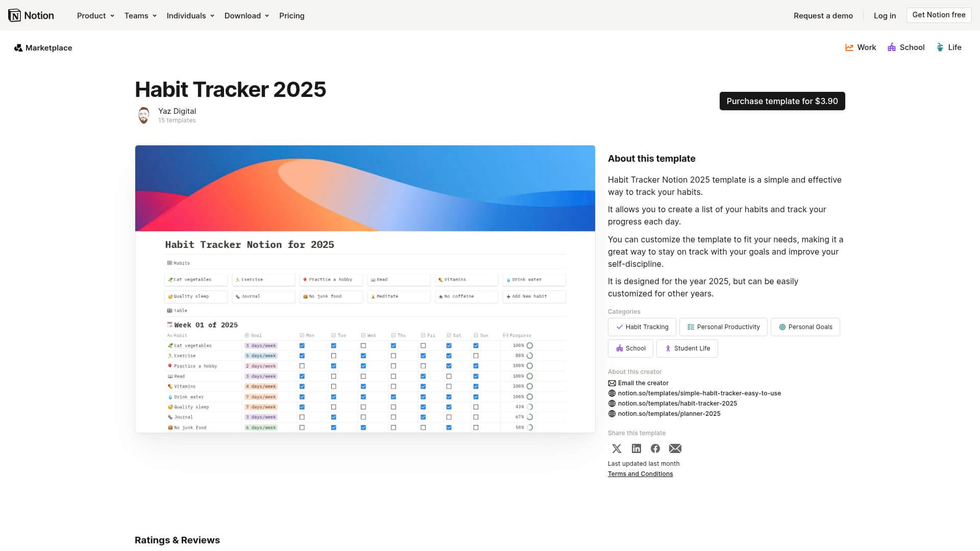
Task: Click Yaz Digital creator avatar
Action: [x=144, y=115]
